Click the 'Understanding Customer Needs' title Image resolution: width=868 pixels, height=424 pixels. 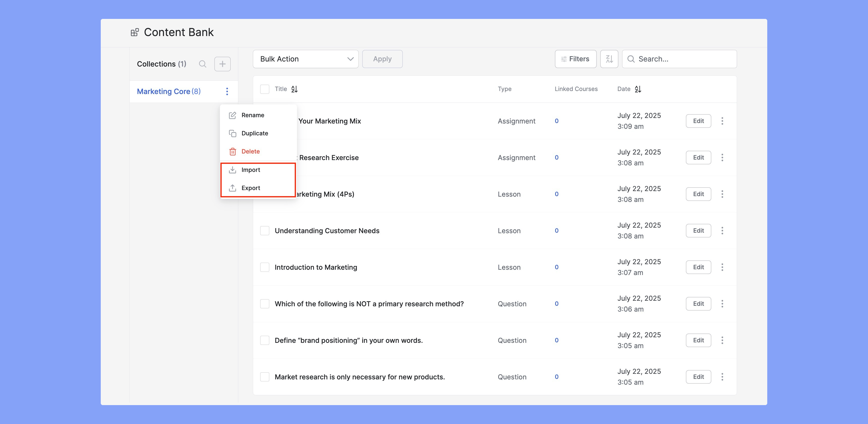click(327, 231)
